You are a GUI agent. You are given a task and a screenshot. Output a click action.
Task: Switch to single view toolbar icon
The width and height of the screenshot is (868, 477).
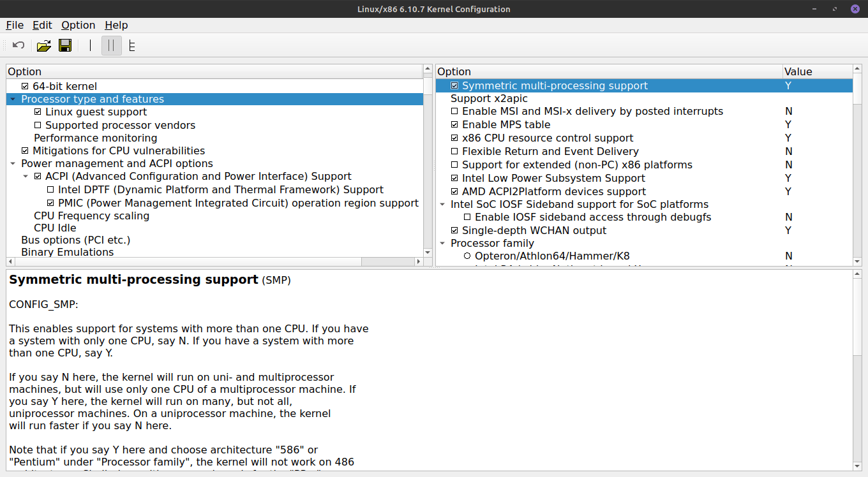(91, 45)
